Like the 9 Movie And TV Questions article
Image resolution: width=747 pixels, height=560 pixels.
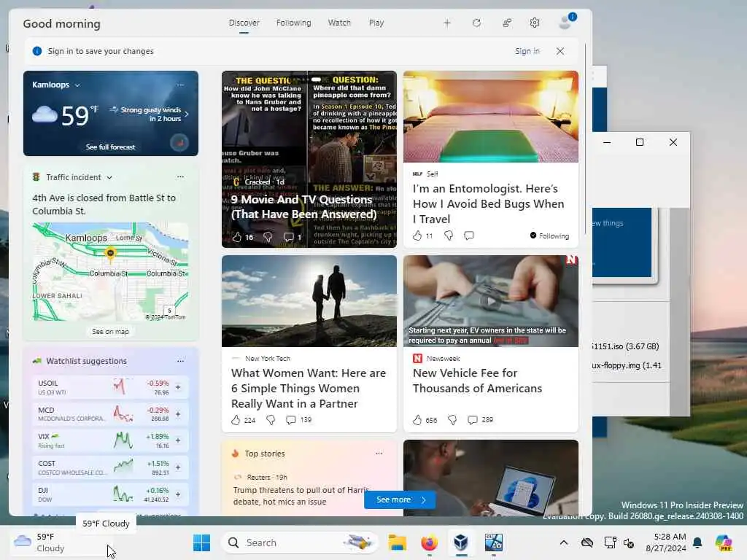coord(237,237)
